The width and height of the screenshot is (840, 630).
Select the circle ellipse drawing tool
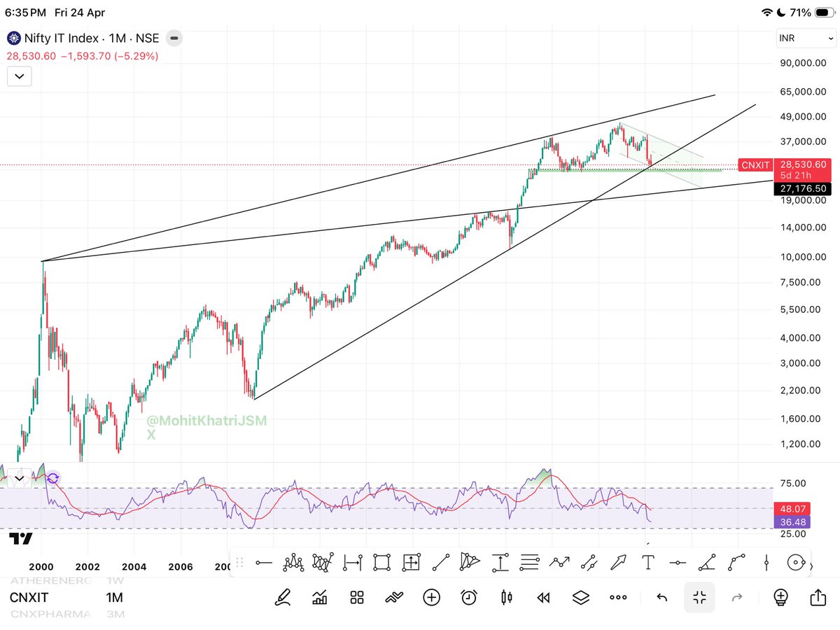[796, 562]
